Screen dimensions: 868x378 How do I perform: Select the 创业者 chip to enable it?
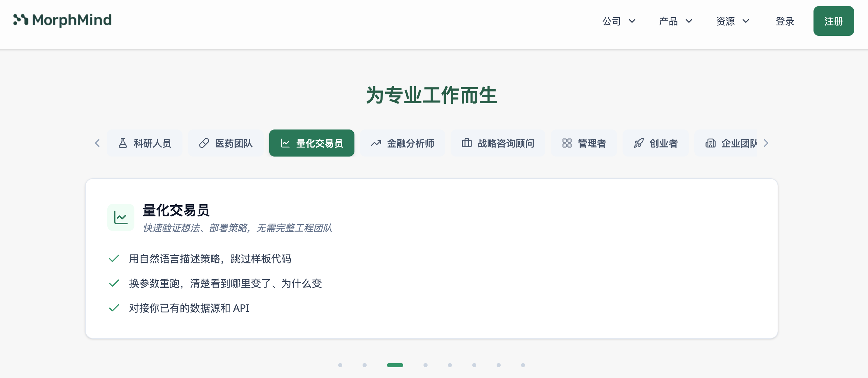point(656,143)
